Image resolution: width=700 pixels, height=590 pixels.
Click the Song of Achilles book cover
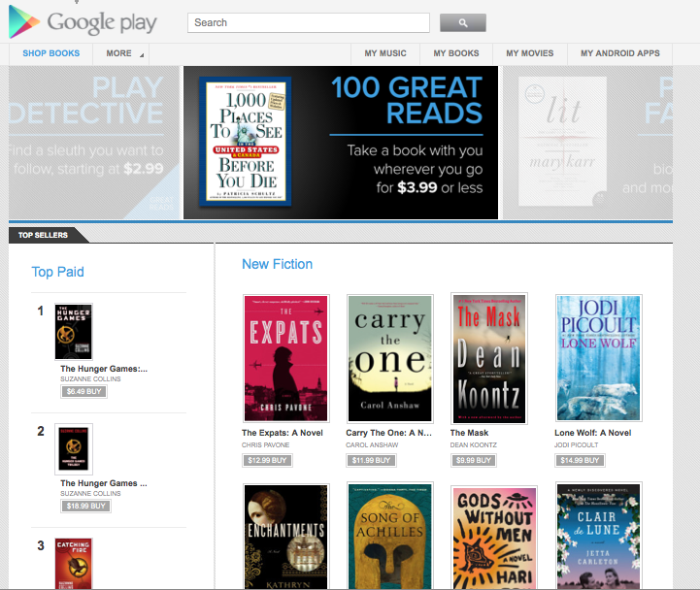(x=390, y=536)
